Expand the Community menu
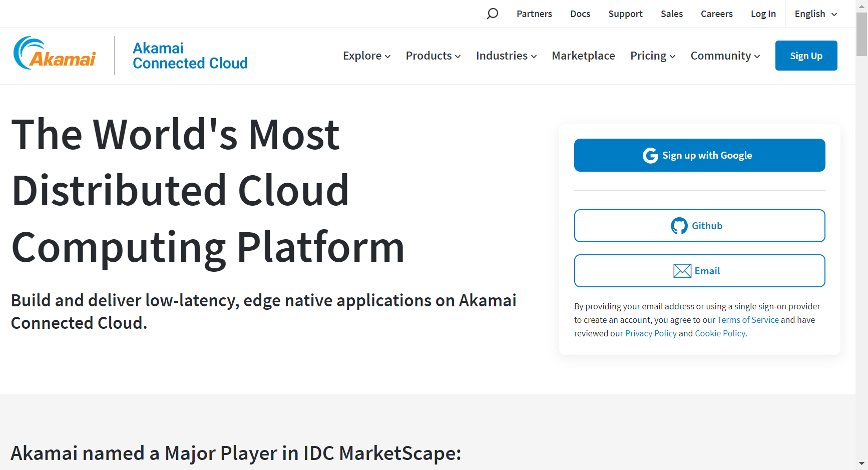This screenshot has width=868, height=470. (725, 56)
